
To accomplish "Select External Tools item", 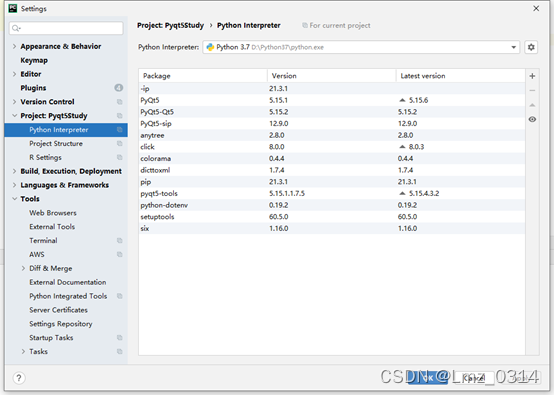I will [x=52, y=226].
